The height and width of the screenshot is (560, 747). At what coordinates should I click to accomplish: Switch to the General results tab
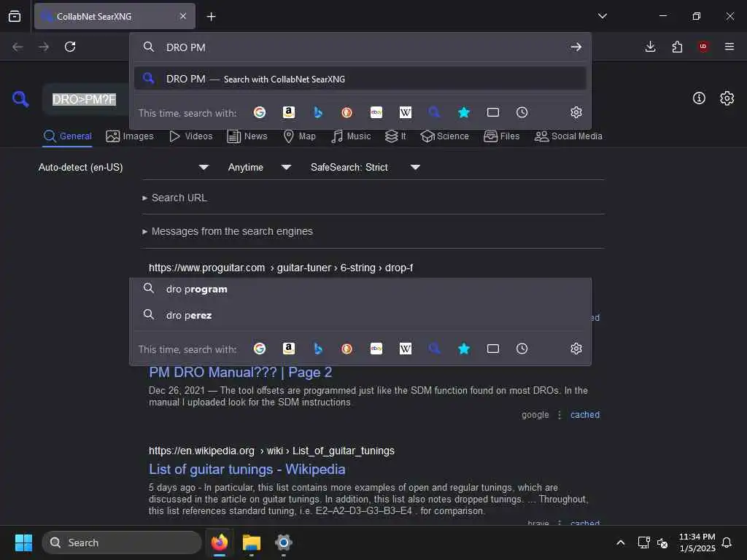(x=67, y=136)
